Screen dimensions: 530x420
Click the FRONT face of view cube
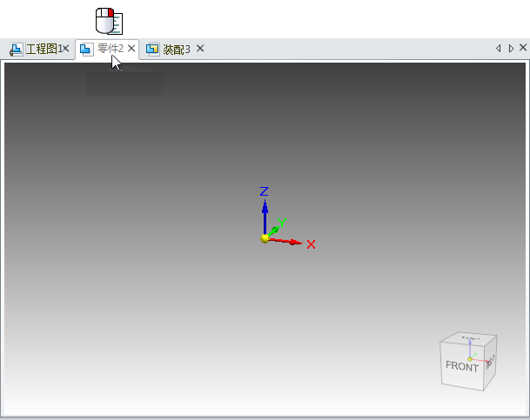point(461,367)
